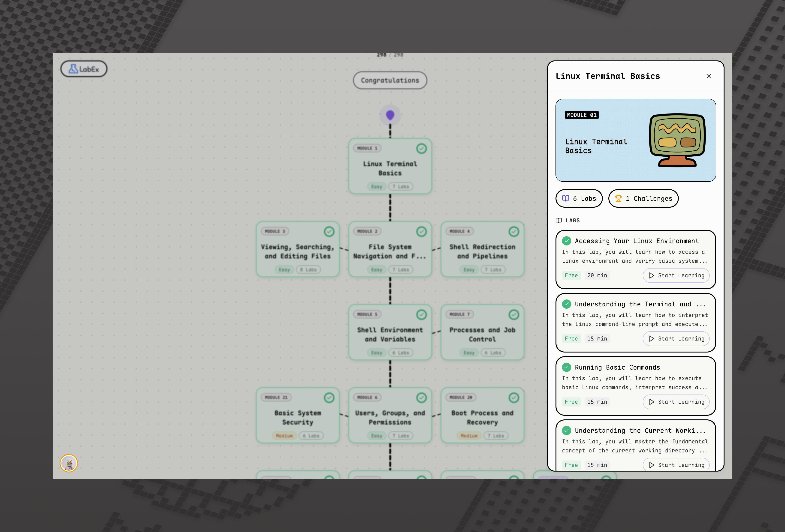Toggle the checkmark on Shell Redirection and Pipelines
The width and height of the screenshot is (785, 532).
tap(513, 232)
